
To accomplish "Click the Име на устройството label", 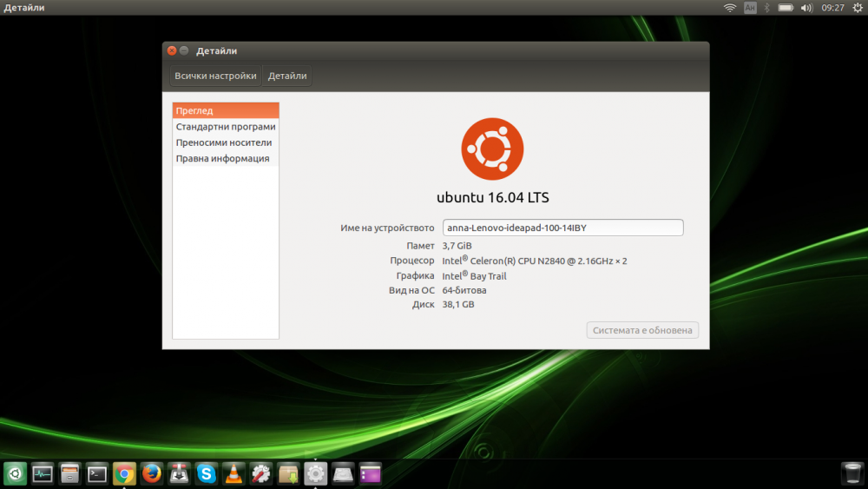I will point(387,228).
